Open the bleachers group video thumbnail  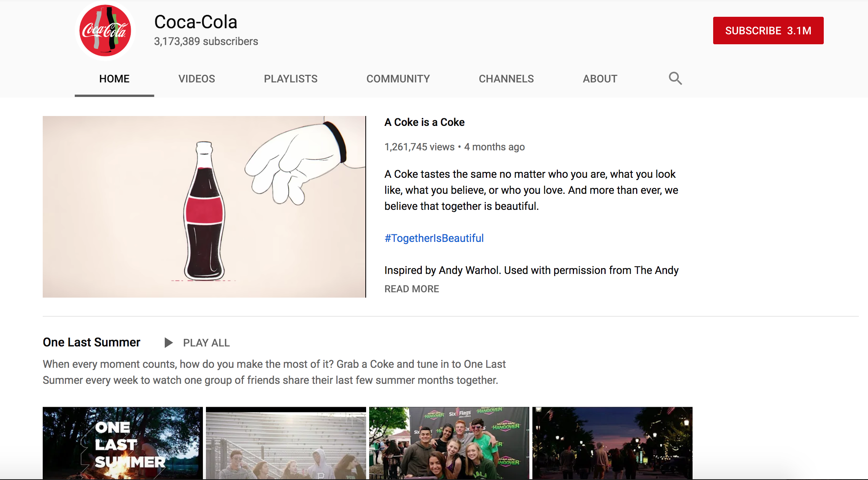286,443
